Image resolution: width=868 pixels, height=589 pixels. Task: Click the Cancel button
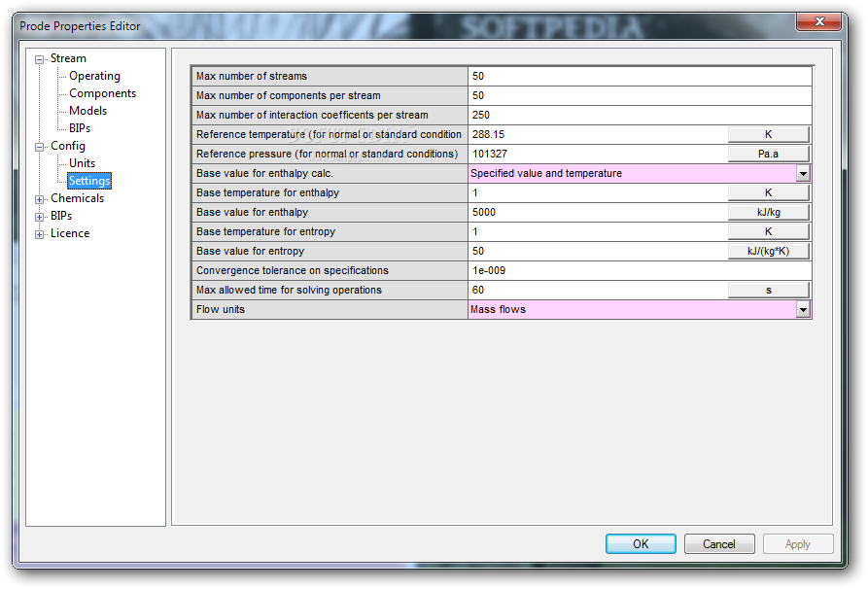719,544
